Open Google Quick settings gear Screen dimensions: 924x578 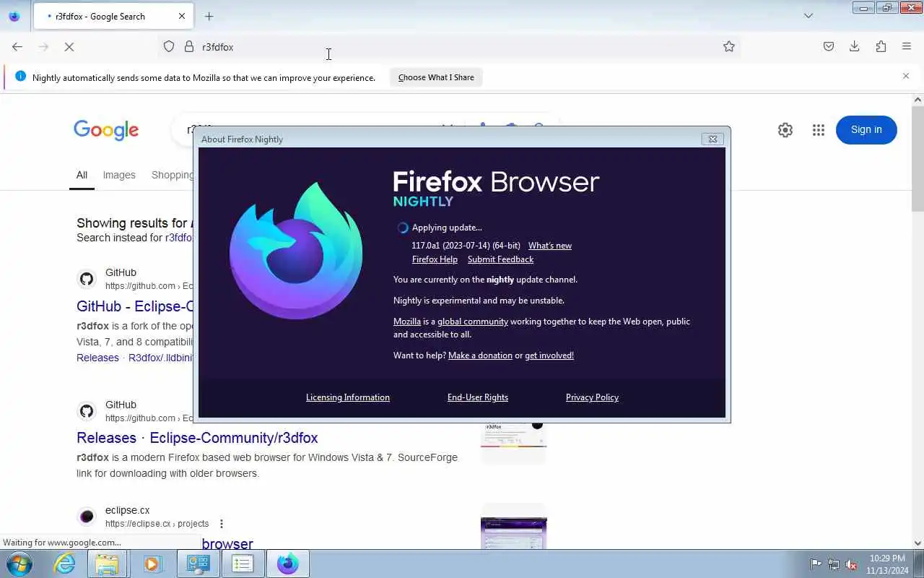[x=785, y=130]
